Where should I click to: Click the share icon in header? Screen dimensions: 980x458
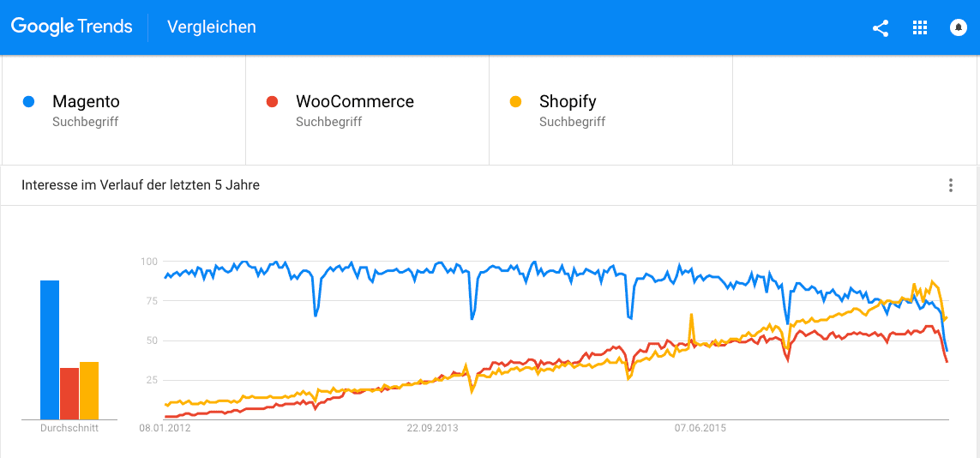coord(881,27)
